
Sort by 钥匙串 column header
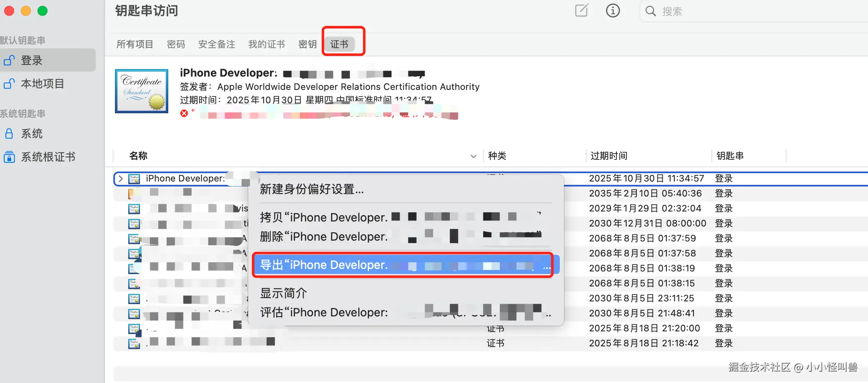730,156
